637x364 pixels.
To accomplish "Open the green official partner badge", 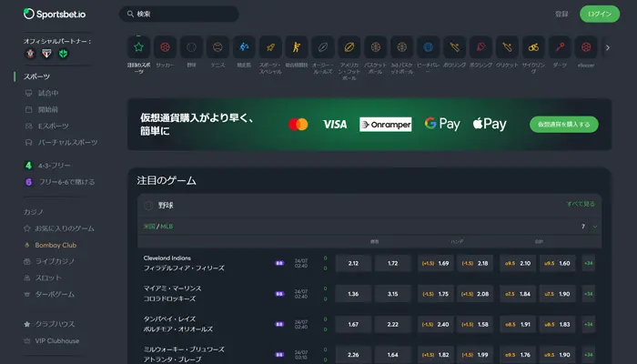I will [x=64, y=54].
